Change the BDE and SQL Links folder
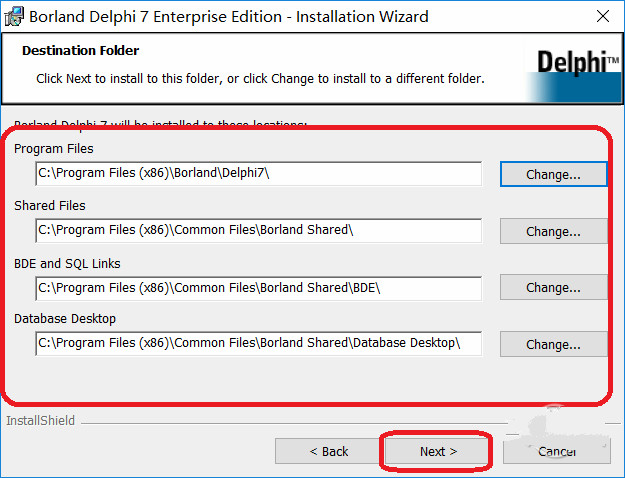The width and height of the screenshot is (625, 478). pos(553,287)
